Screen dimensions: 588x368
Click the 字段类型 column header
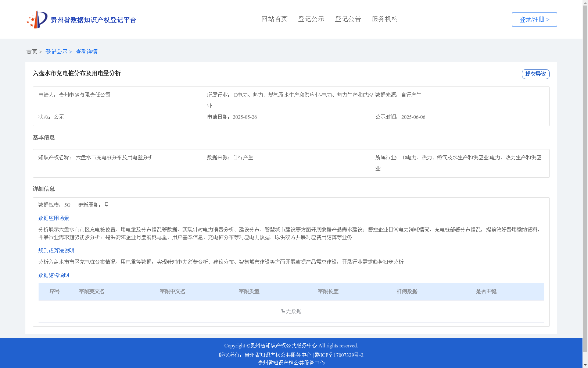[249, 291]
